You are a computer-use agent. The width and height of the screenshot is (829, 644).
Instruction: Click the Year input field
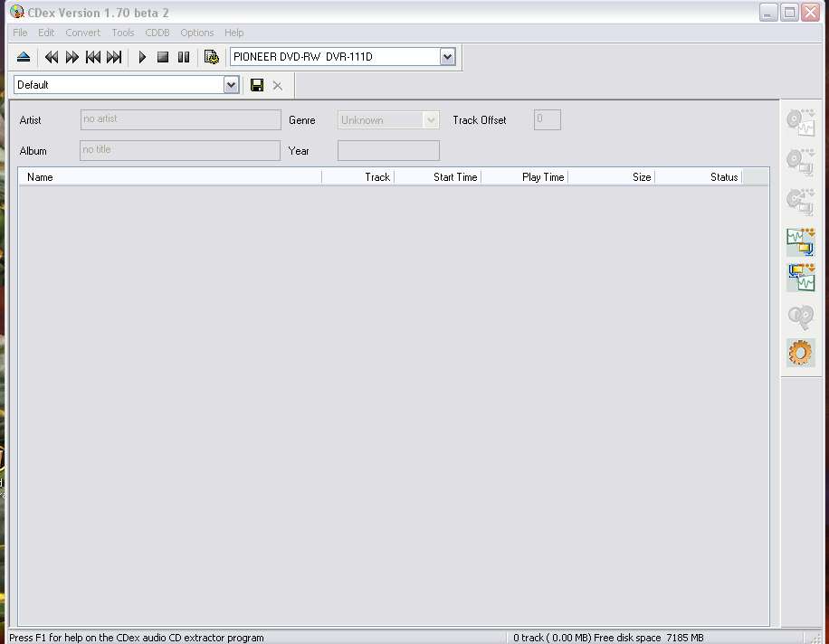tap(388, 150)
